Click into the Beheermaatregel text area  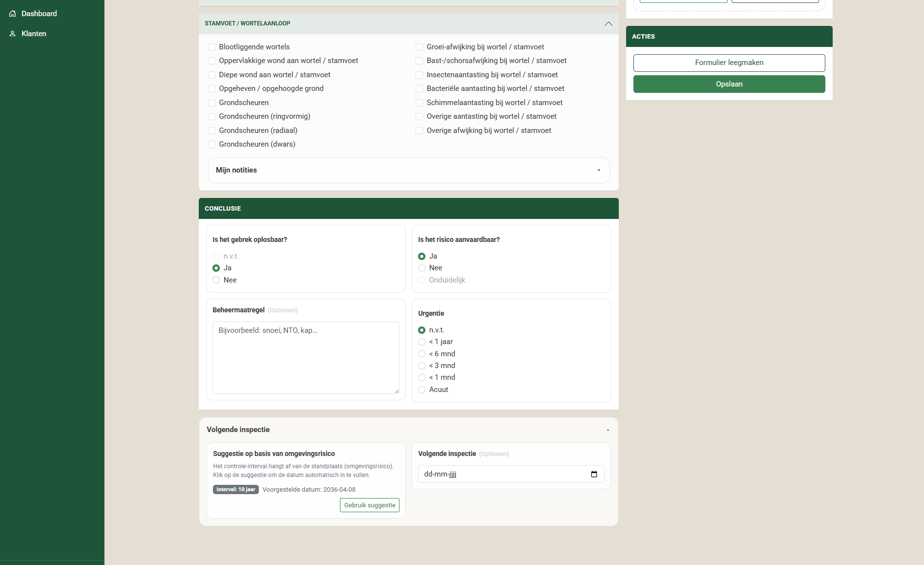tap(306, 357)
